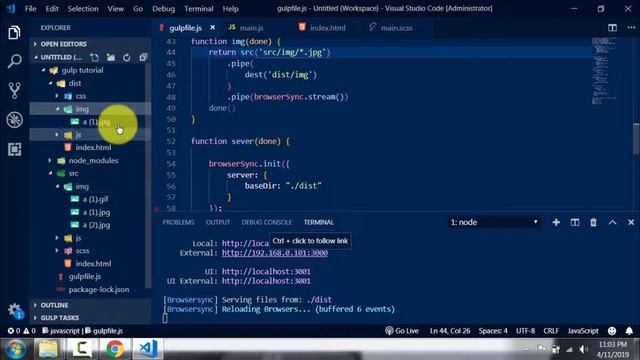Select terminal dropdown showing 1: node
Viewport: 640px width, 360px height.
click(494, 222)
